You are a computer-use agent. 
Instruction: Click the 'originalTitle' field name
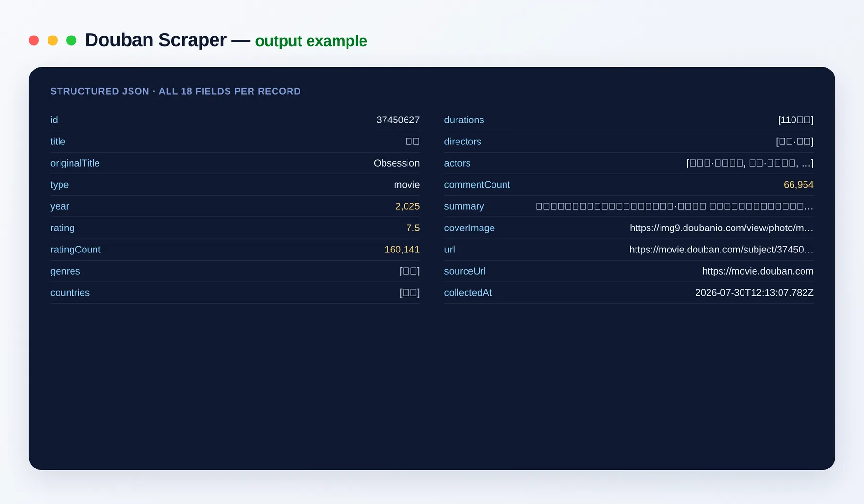tap(75, 163)
